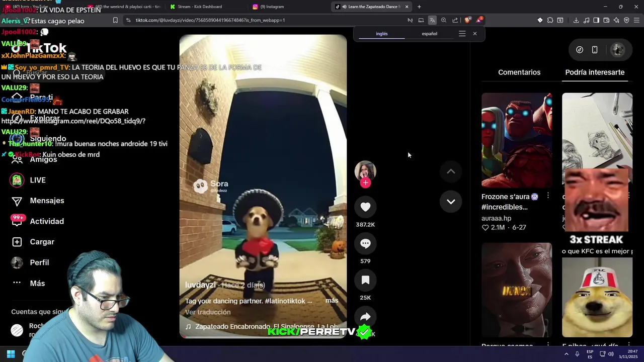Open the Brave Wallet icon
The image size is (644, 362).
(x=606, y=20)
